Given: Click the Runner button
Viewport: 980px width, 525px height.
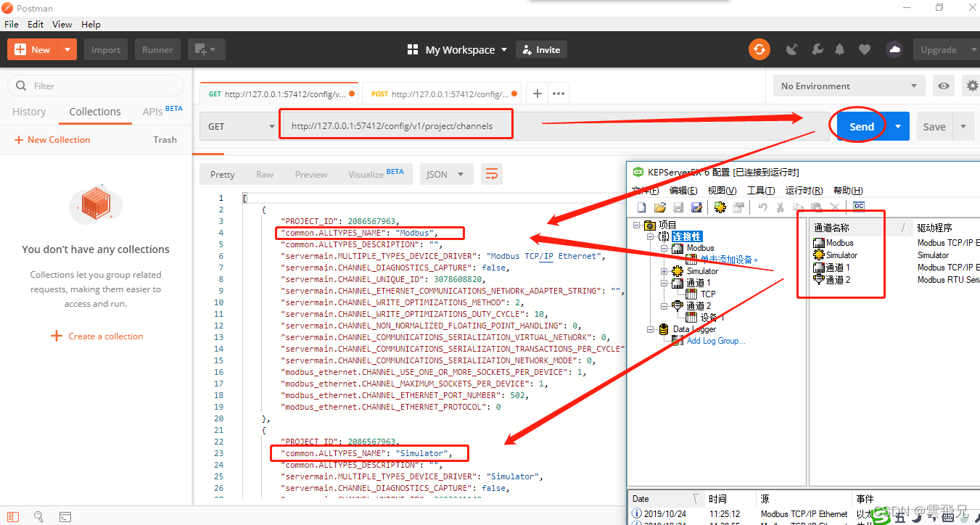Looking at the screenshot, I should click(157, 49).
